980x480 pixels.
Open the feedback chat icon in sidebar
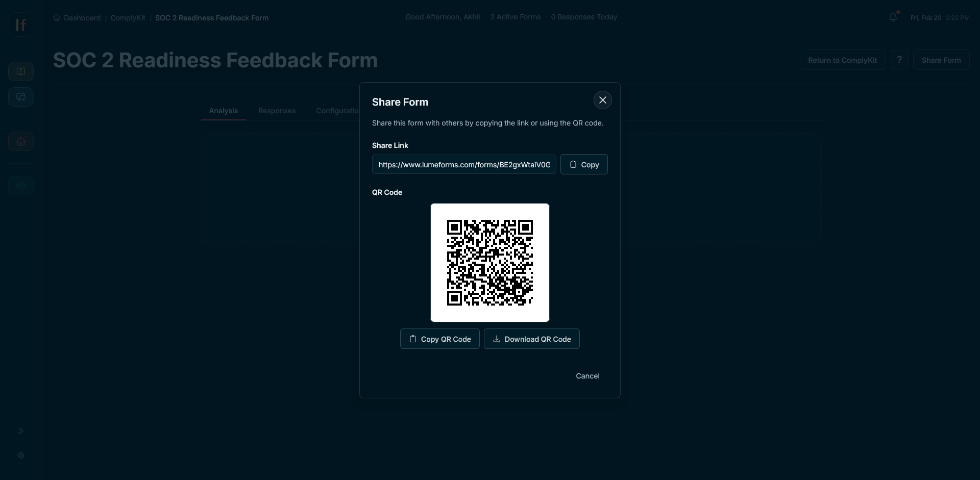coord(20,96)
